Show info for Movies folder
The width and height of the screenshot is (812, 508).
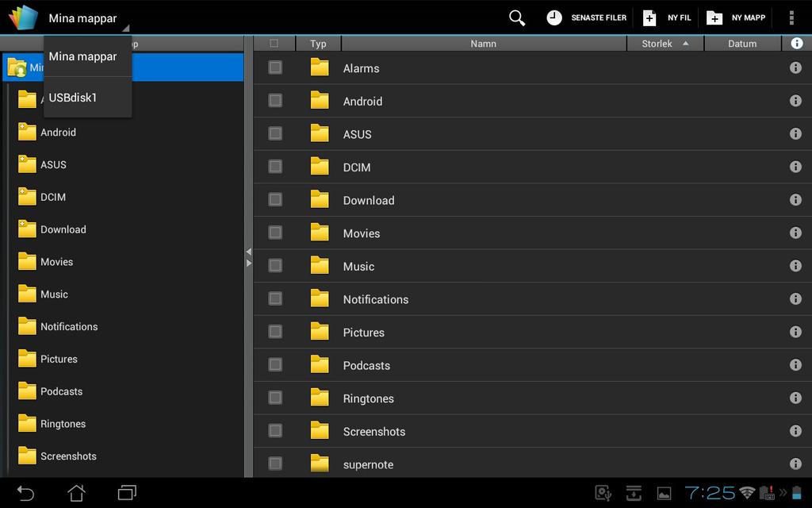pyautogui.click(x=795, y=233)
